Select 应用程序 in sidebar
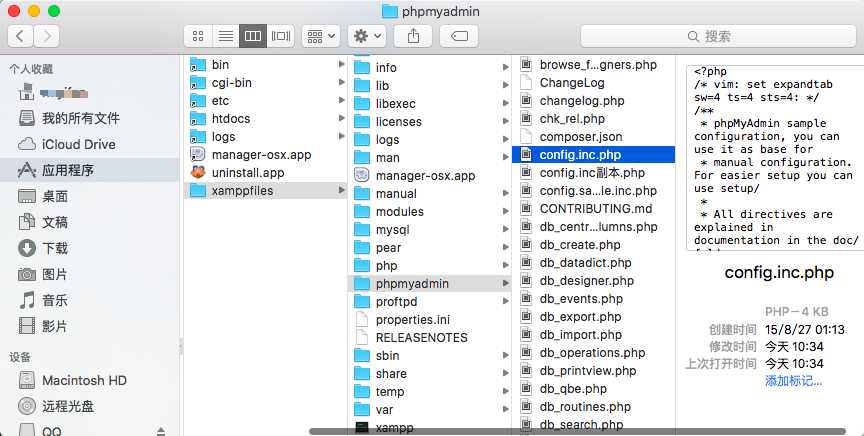The height and width of the screenshot is (436, 864). pyautogui.click(x=89, y=170)
